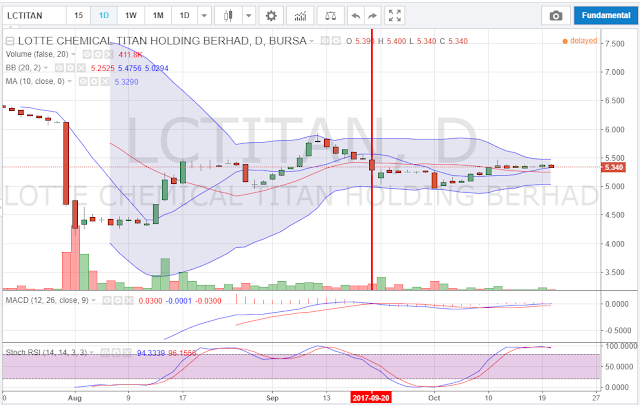The height and width of the screenshot is (405, 640).
Task: Hide the MACD indicator
Action: click(x=107, y=300)
